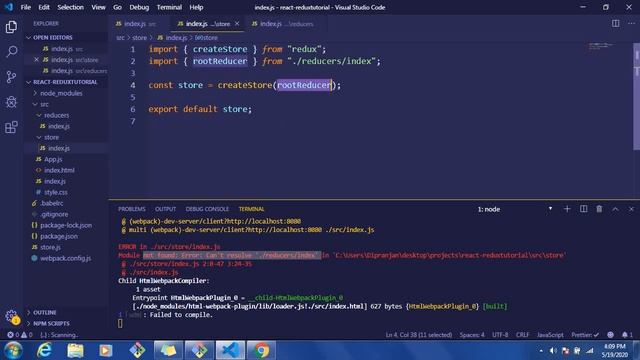Open style.css in the file tree

click(x=56, y=192)
